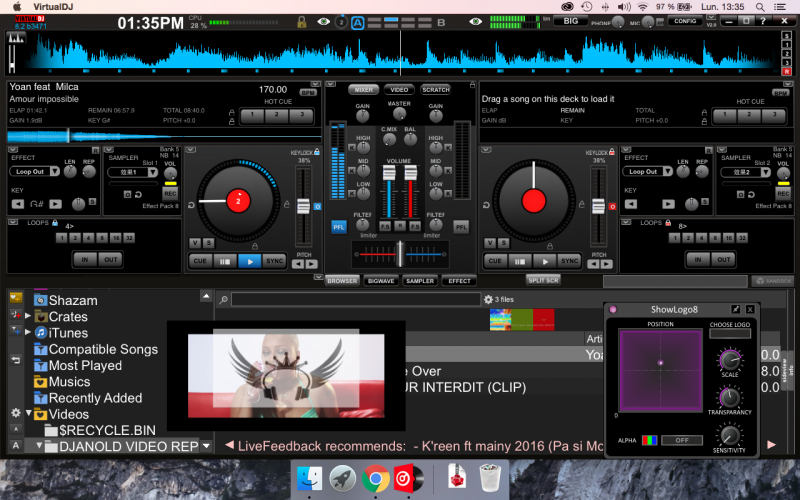Toggle the left eye icon beside the padlock

pyautogui.click(x=323, y=22)
